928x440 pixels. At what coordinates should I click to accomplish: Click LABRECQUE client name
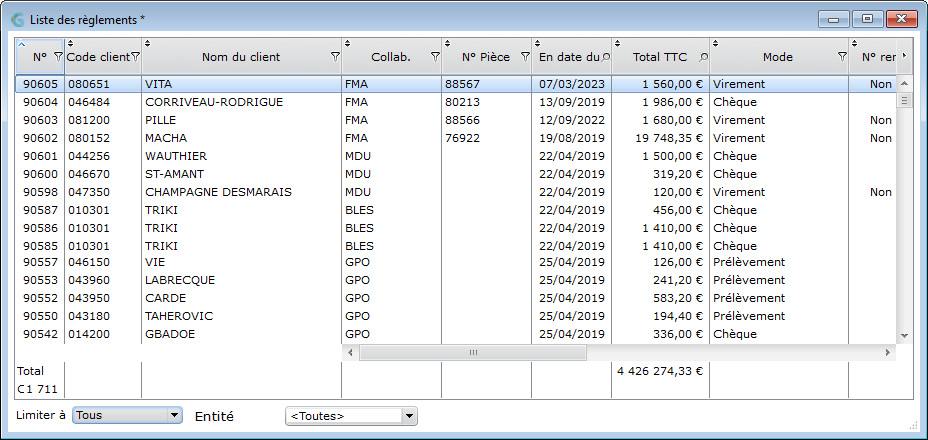click(180, 280)
